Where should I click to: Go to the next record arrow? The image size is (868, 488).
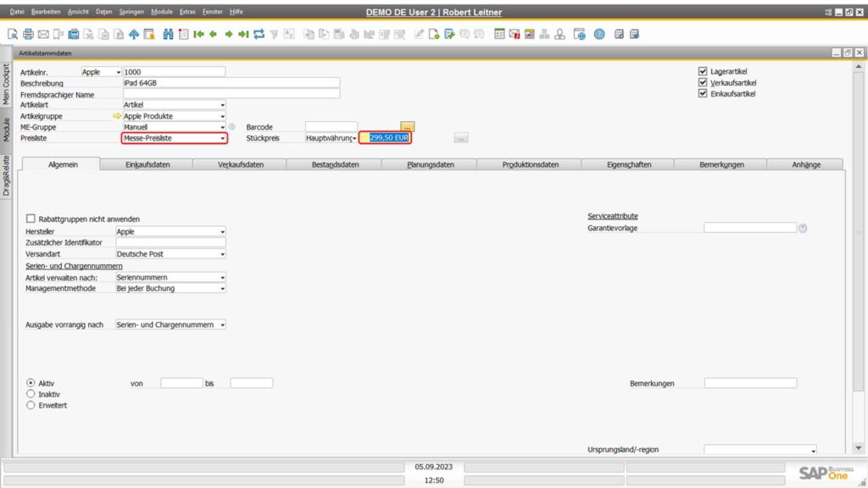point(229,34)
